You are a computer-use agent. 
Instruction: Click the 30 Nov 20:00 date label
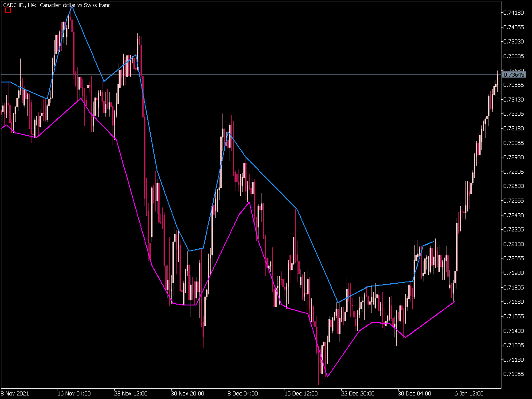188,393
